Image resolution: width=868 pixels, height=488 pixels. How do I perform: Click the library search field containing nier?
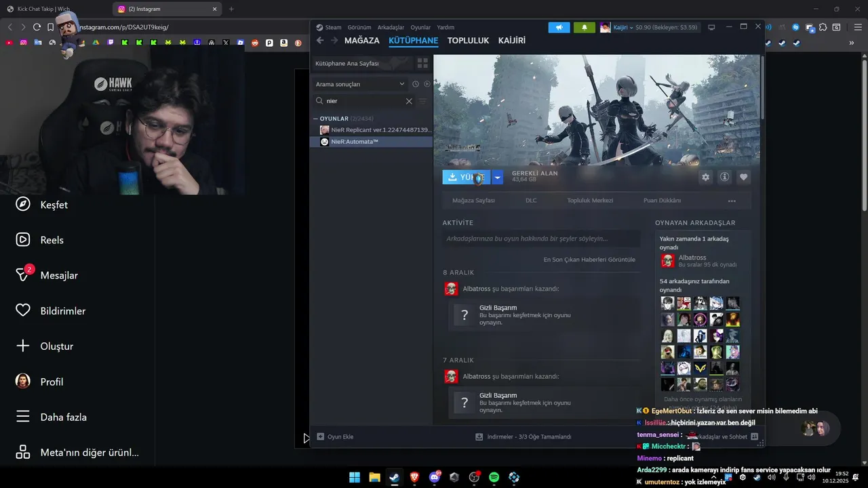pos(363,101)
